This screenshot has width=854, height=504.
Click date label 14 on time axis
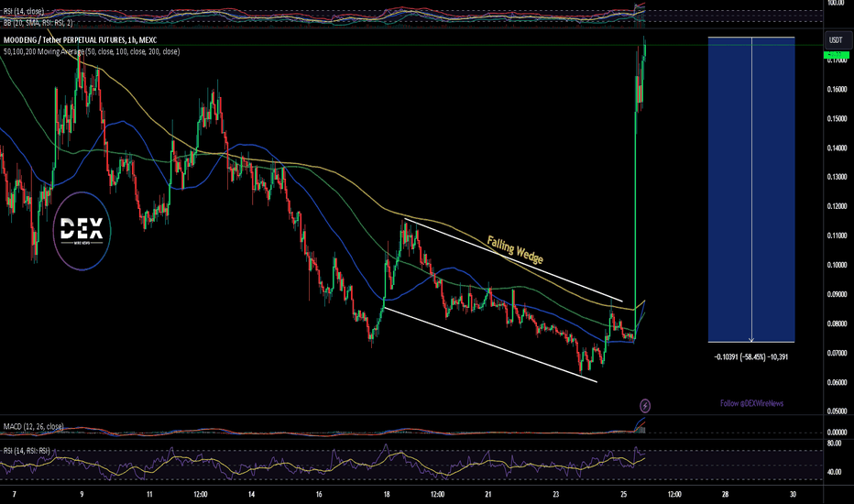click(251, 495)
